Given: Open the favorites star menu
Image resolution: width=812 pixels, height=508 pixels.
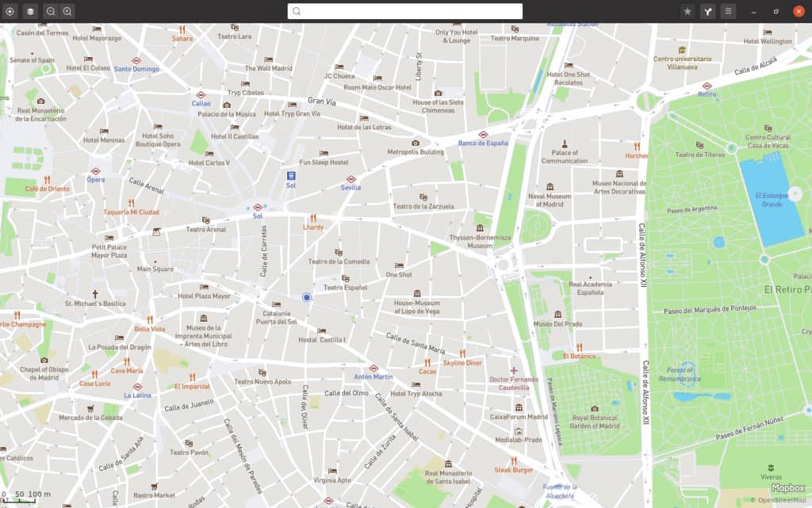Looking at the screenshot, I should [688, 11].
